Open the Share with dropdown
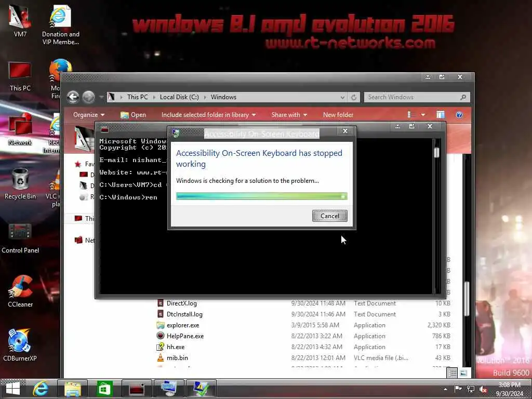The image size is (532, 399). coord(289,115)
